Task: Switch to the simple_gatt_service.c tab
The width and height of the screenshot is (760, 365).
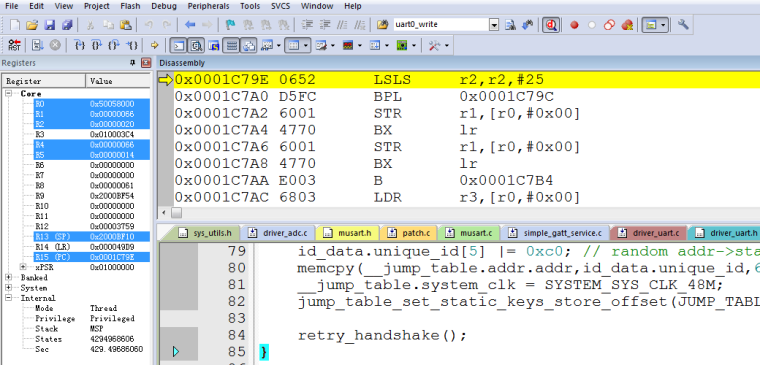Action: (555, 233)
